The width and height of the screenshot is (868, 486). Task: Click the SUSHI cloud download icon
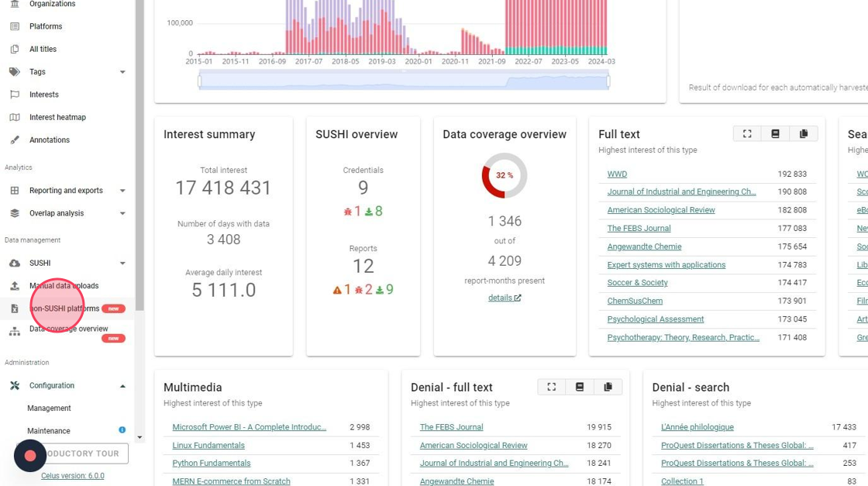pyautogui.click(x=15, y=263)
